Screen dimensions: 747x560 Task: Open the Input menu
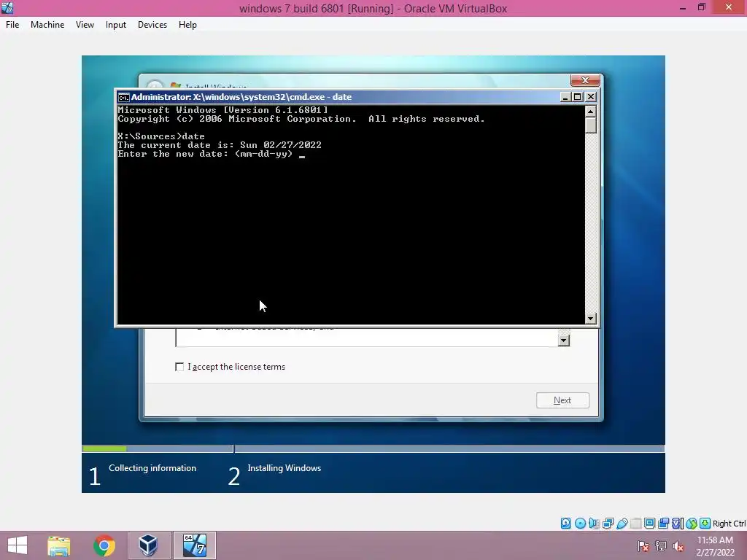click(x=116, y=25)
